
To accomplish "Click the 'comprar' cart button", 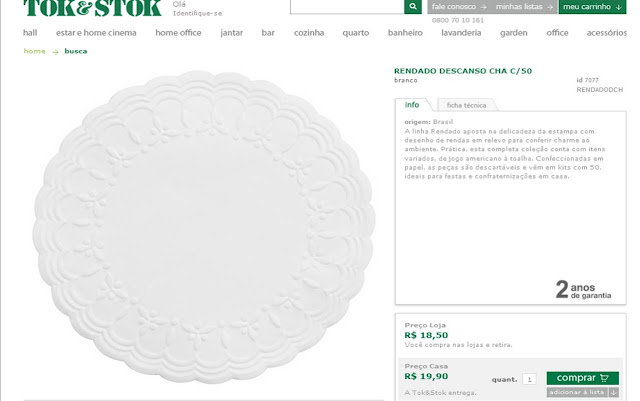I will (x=582, y=378).
